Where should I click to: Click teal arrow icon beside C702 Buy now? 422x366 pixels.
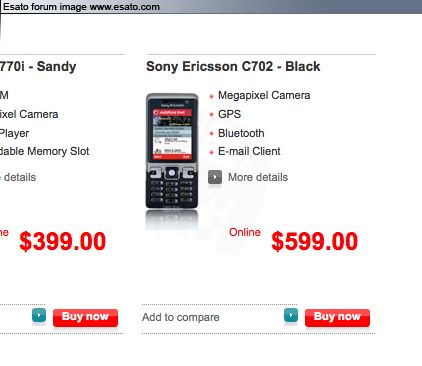point(291,315)
